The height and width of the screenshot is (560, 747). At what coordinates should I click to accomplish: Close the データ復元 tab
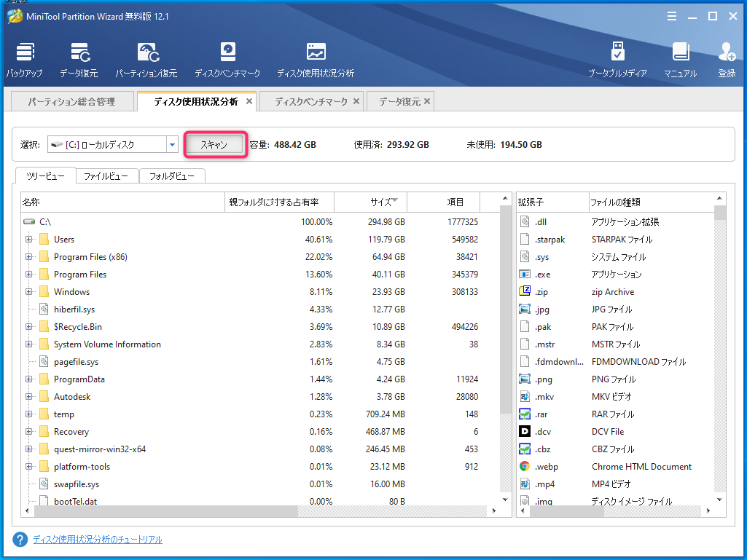point(427,102)
